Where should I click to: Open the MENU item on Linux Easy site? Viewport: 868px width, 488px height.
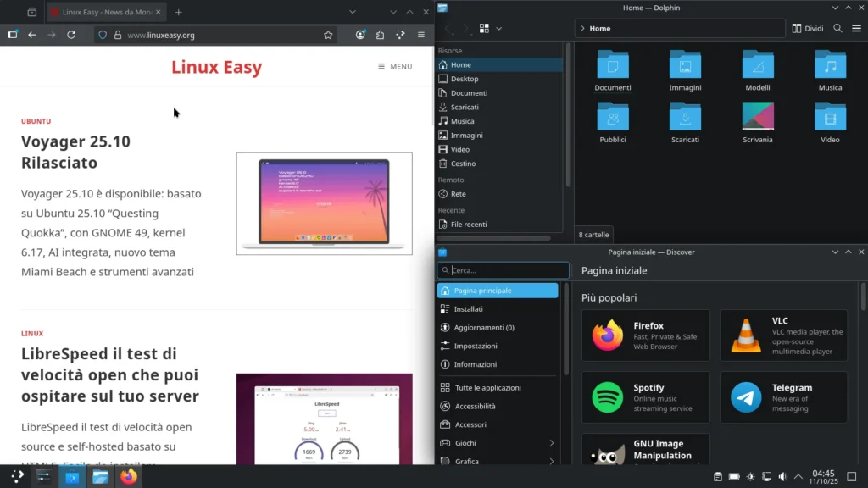[x=395, y=65]
